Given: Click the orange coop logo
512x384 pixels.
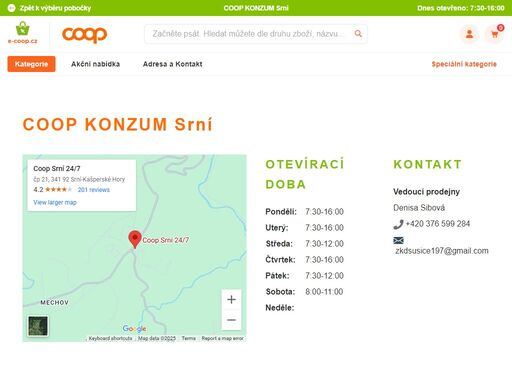Looking at the screenshot, I should (x=84, y=34).
